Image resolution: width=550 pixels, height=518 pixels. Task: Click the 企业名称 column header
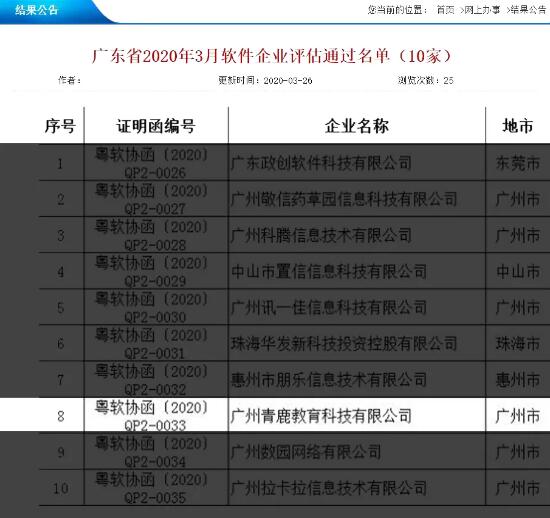coord(357,126)
